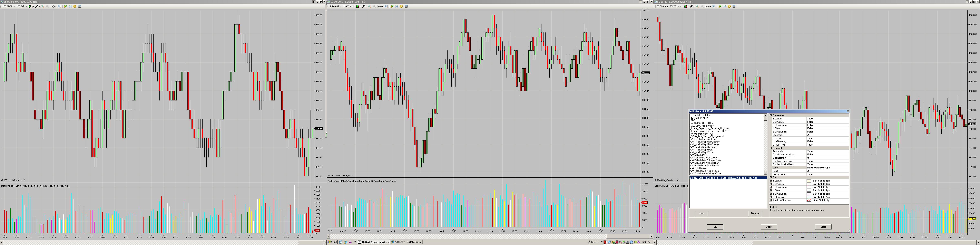Viewport: 980px width, 245px height.
Task: Edit the Panel value 2
Action: click(827, 171)
